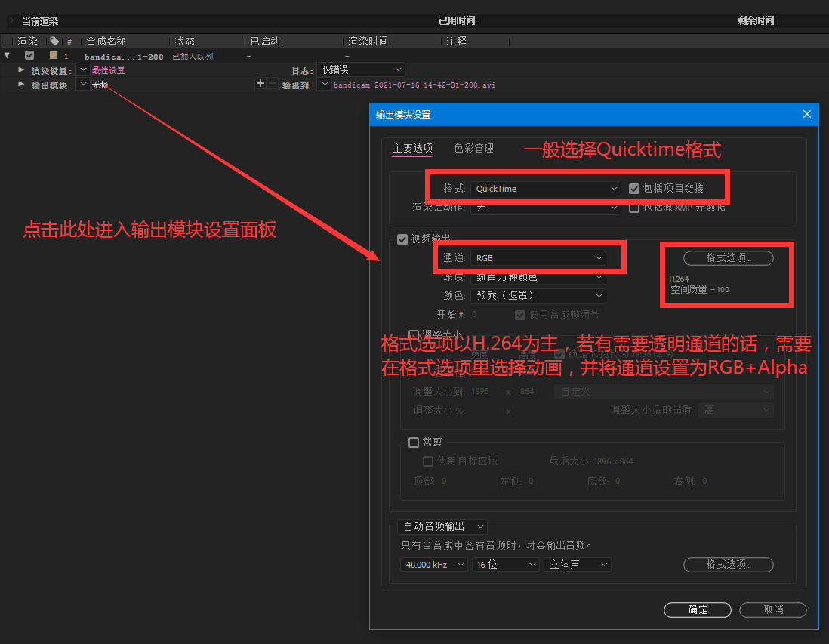Open render settings via the 最佳设置 link
Viewport: 829px width, 644px height.
pos(109,70)
